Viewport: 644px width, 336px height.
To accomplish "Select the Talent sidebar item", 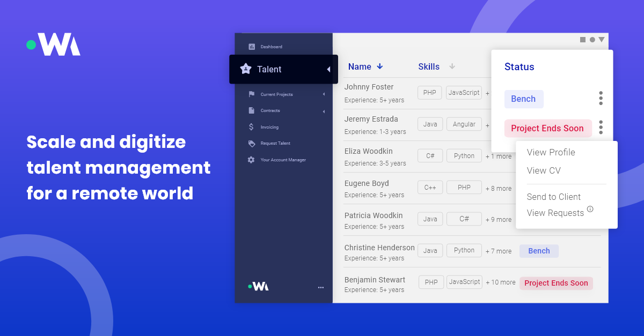I will (283, 69).
